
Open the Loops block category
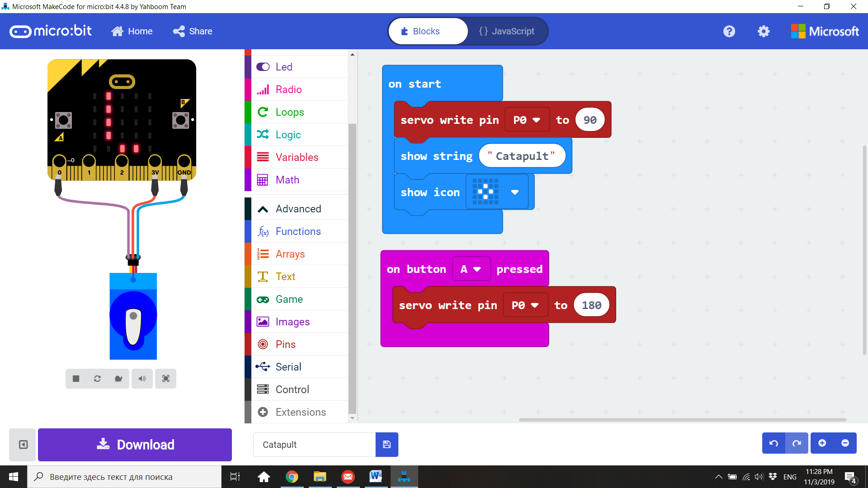(x=297, y=112)
